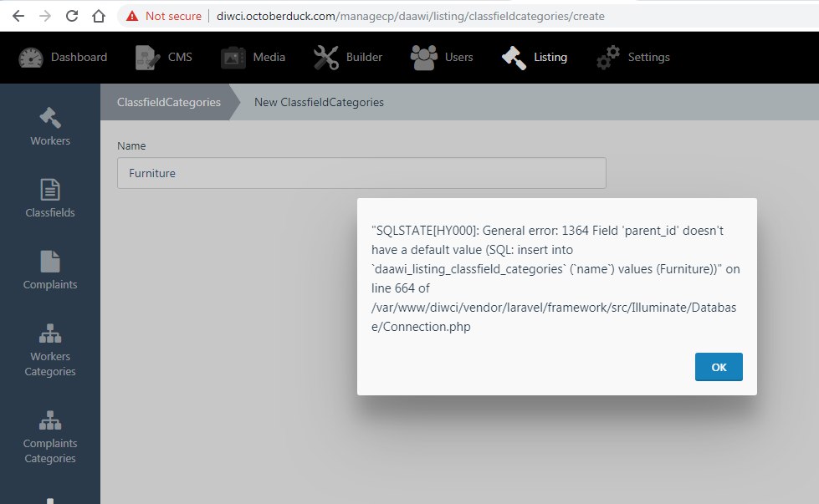Open Workers Categories sidebar label
The height and width of the screenshot is (504, 819).
click(50, 364)
